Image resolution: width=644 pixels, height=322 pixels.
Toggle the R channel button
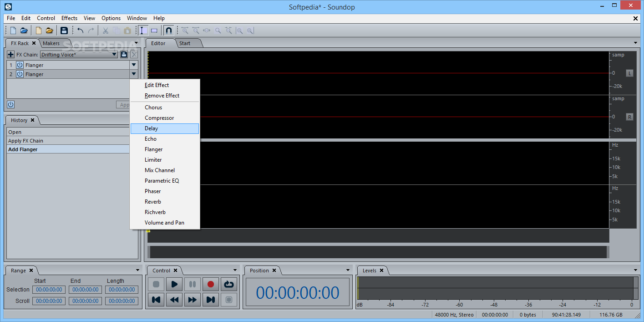(629, 117)
